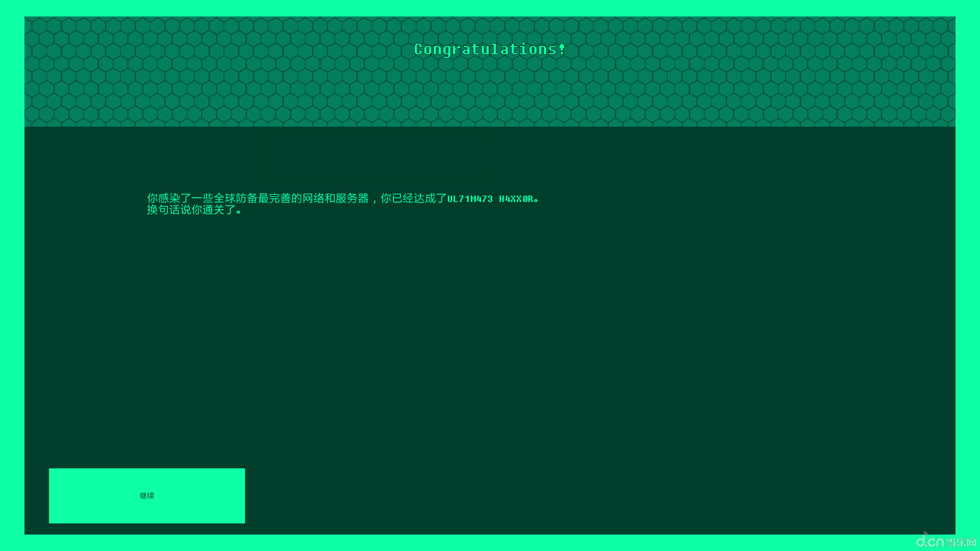
Task: Click the top hexagon grid pattern
Action: [x=490, y=71]
